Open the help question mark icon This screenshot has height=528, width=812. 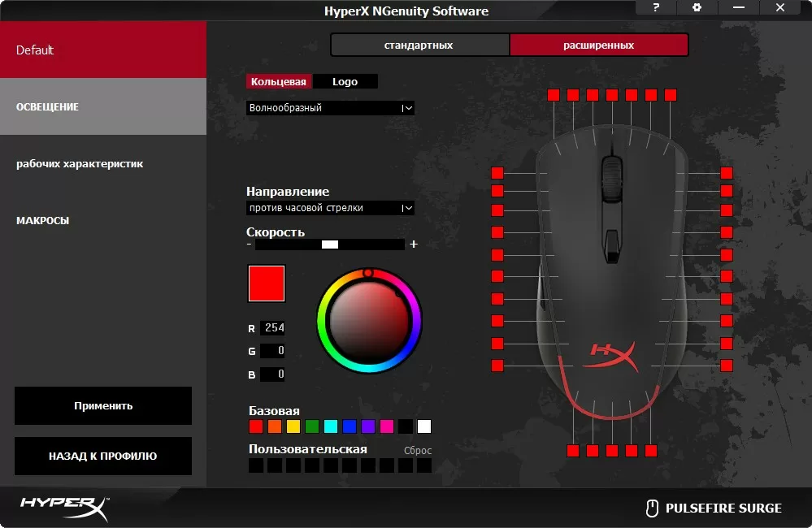pyautogui.click(x=656, y=7)
